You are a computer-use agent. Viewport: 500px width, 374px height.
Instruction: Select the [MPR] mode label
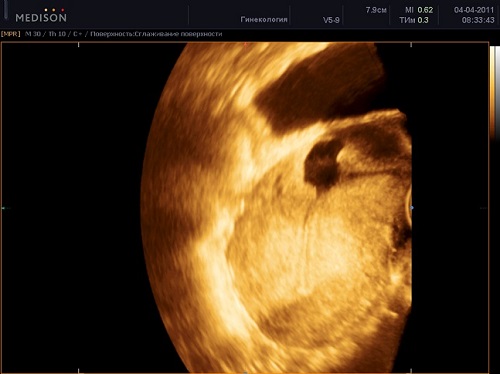coord(11,34)
